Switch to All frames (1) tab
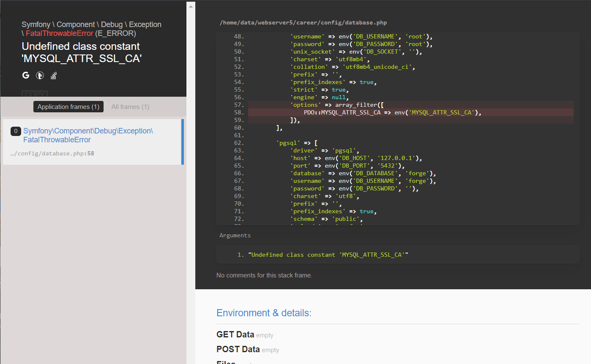This screenshot has height=364, width=591. 130,107
